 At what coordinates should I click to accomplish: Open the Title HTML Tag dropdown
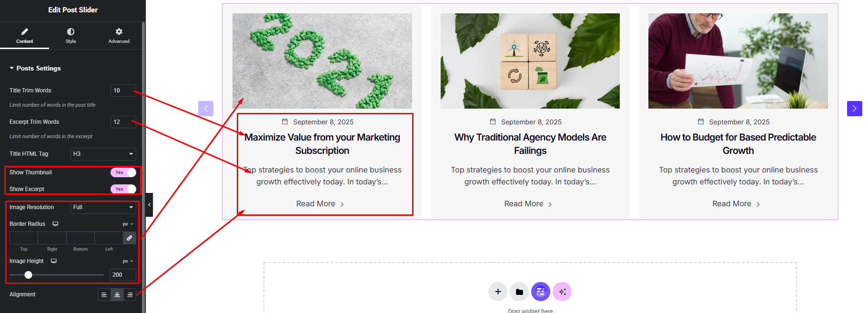pyautogui.click(x=103, y=154)
